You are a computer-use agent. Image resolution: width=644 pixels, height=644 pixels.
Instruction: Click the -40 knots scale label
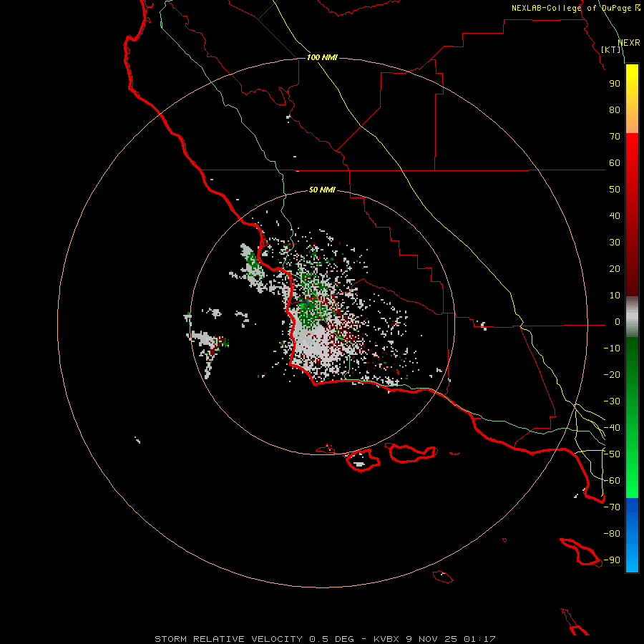click(612, 428)
